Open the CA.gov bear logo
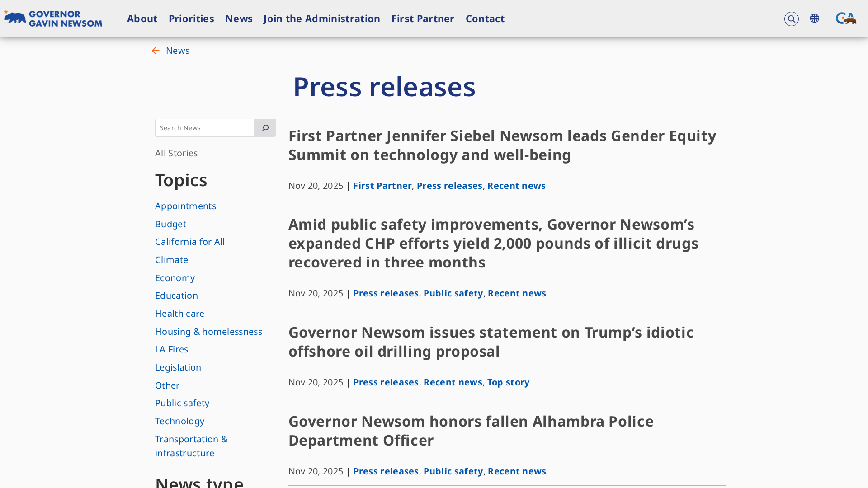 coord(846,19)
